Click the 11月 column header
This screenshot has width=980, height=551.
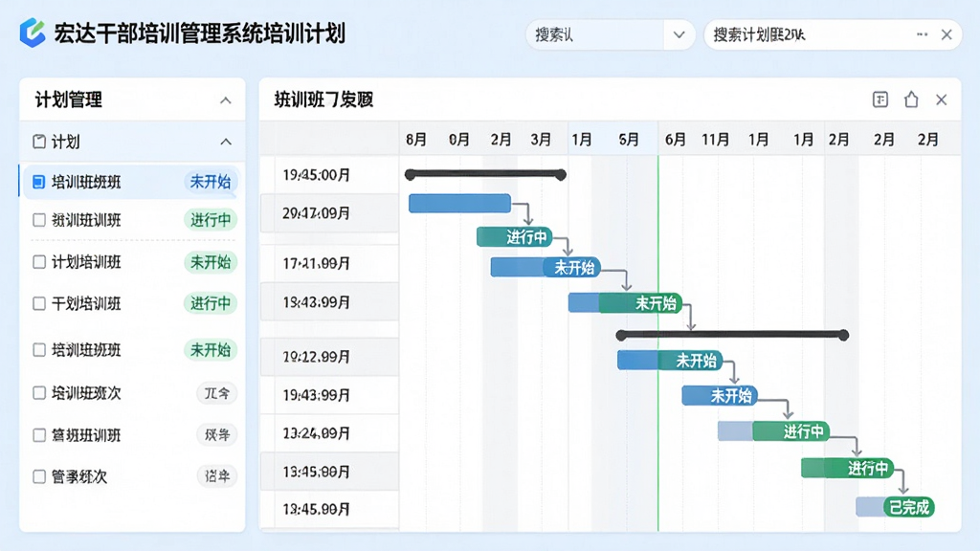[x=715, y=140]
